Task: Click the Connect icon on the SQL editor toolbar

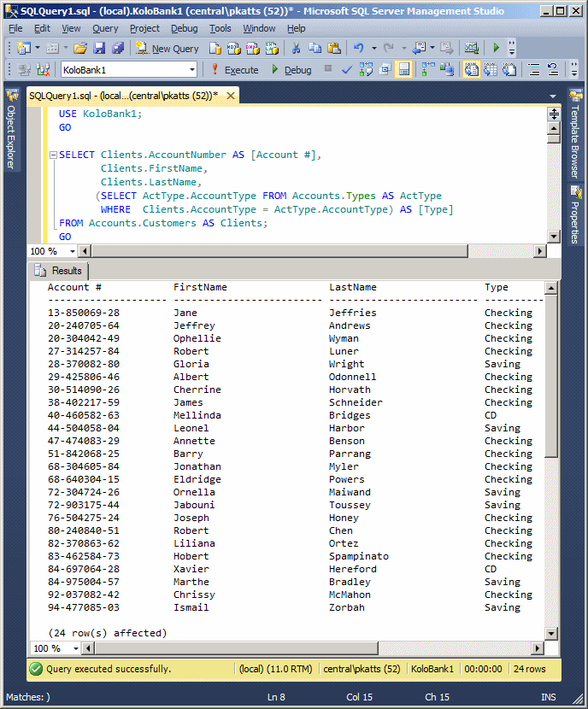Action: 24,70
